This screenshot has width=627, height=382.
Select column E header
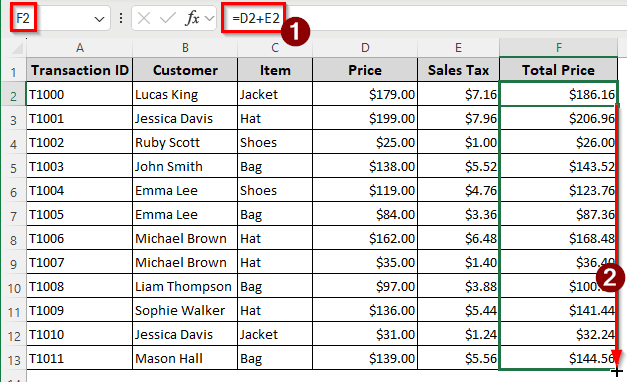(x=458, y=48)
